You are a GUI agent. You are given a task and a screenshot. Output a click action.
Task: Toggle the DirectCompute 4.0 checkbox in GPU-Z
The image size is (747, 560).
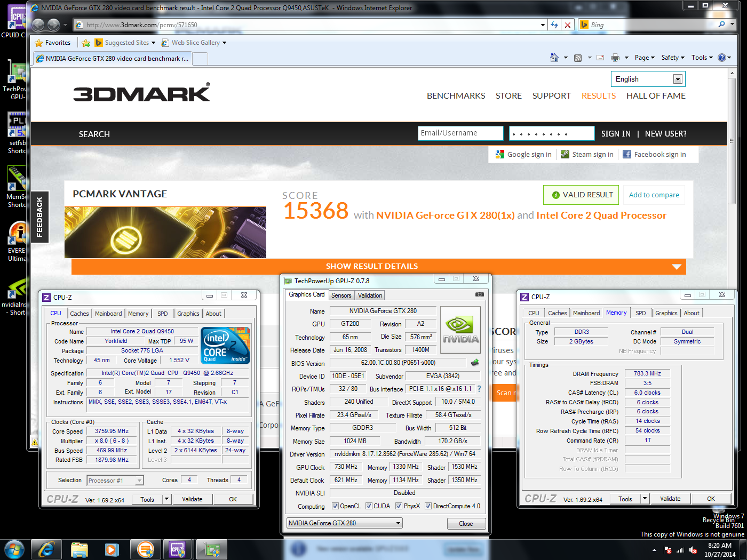(x=428, y=506)
